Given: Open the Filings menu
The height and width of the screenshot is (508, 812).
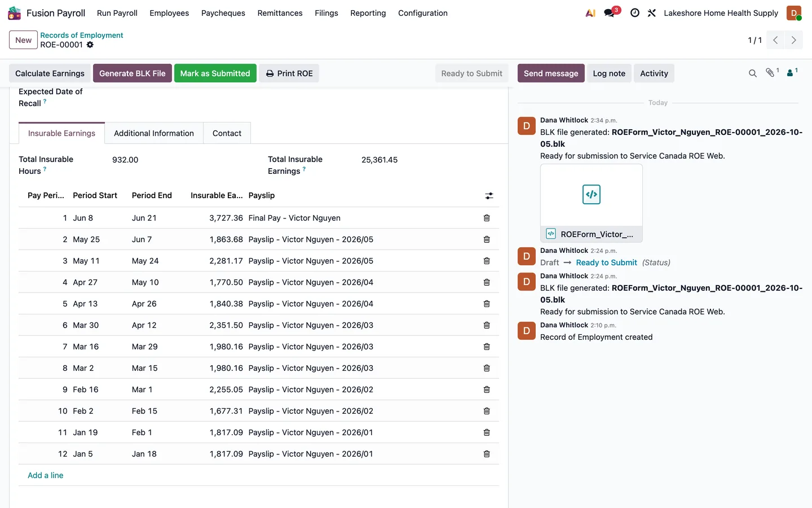Looking at the screenshot, I should coord(326,13).
